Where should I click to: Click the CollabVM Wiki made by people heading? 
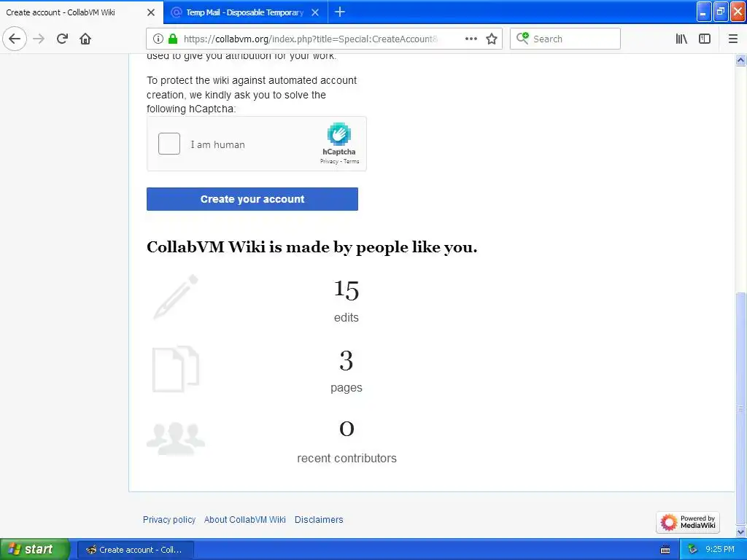pyautogui.click(x=312, y=247)
